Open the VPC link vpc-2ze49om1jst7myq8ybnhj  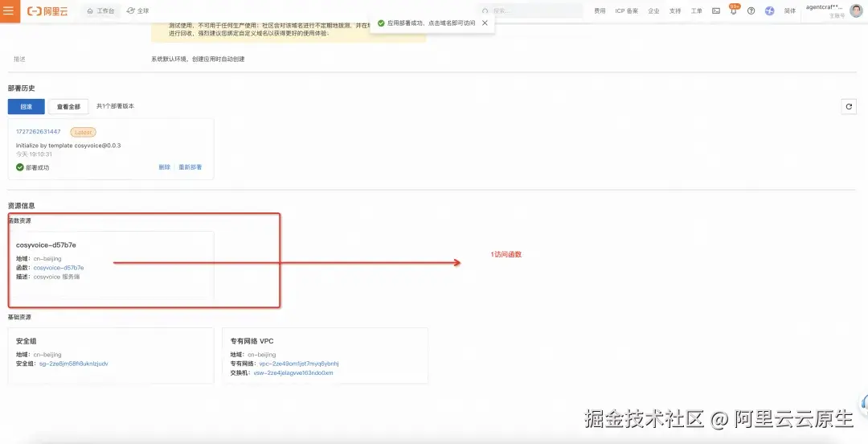coord(299,364)
